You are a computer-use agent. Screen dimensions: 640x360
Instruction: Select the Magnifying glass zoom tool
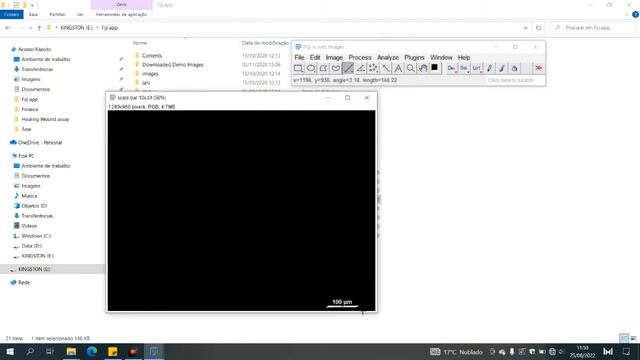410,68
